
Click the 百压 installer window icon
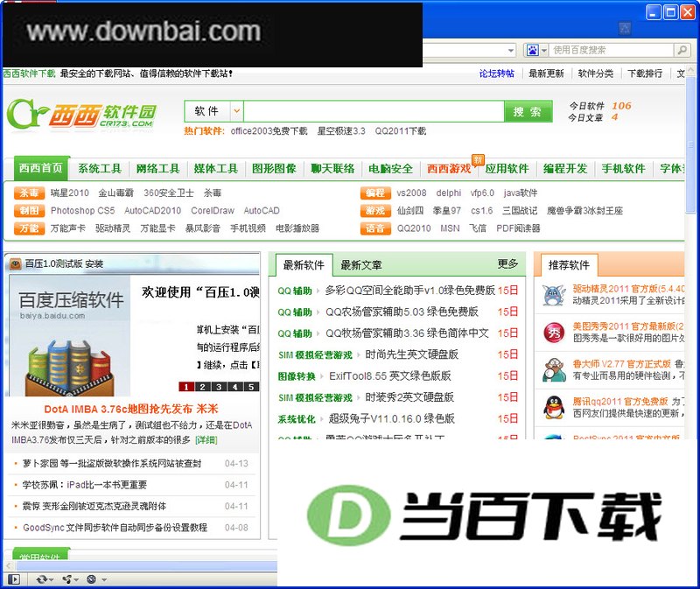[16, 264]
